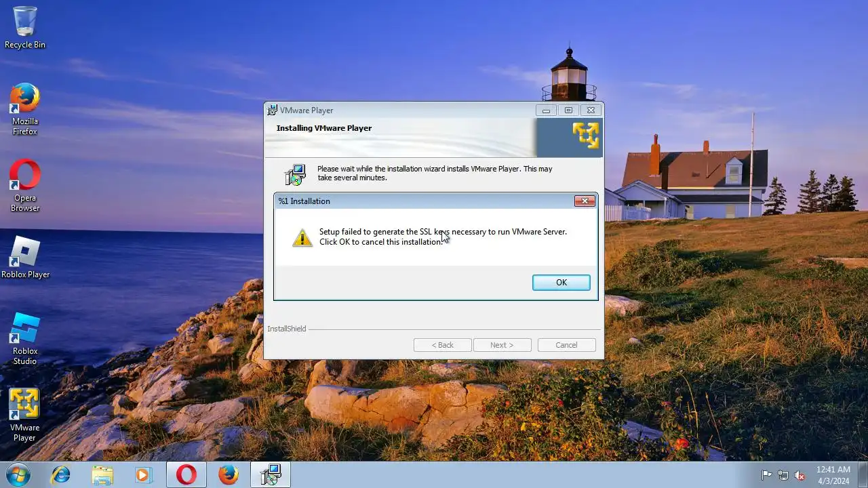Open the Recycle Bin desktop icon

coord(25,28)
